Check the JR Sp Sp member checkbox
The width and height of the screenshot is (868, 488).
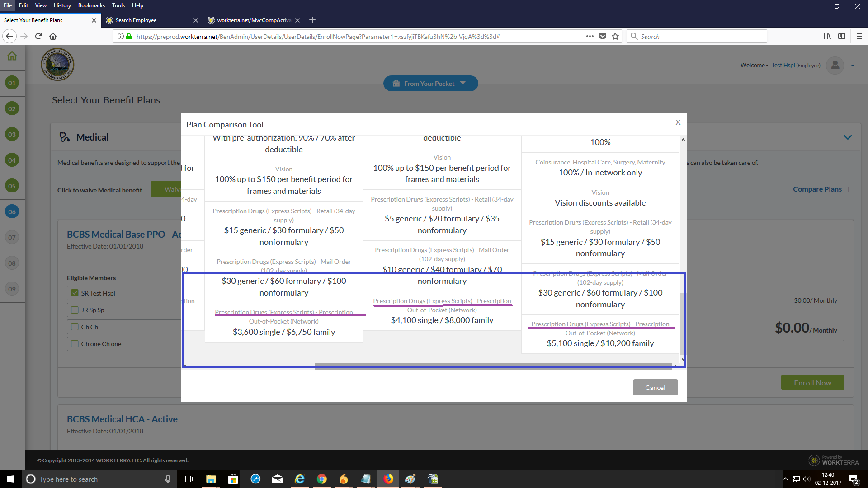[75, 310]
